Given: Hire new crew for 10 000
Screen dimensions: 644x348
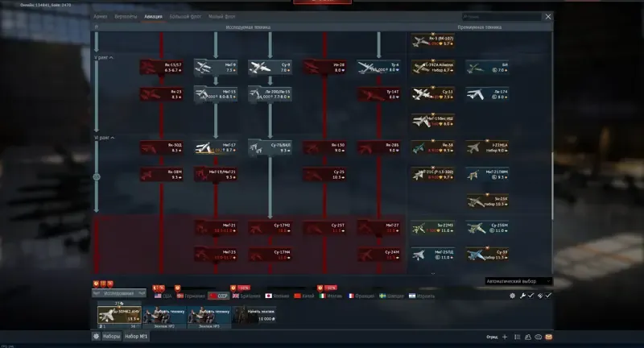Looking at the screenshot, I should [x=254, y=316].
